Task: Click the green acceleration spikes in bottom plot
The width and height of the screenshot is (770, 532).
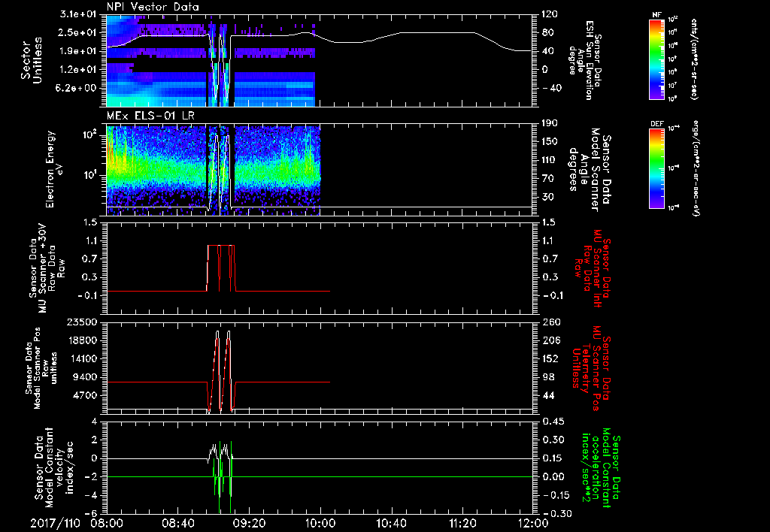Action: pos(223,477)
